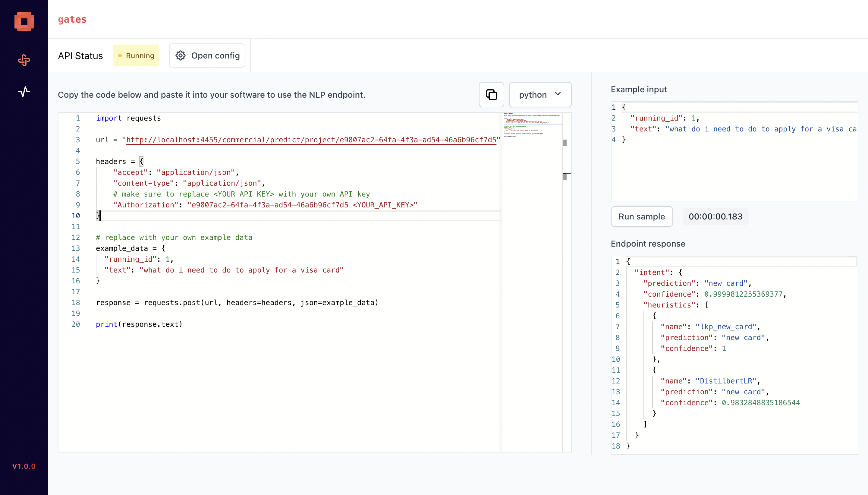Click the Example input heading
This screenshot has width=868, height=495.
pyautogui.click(x=639, y=90)
